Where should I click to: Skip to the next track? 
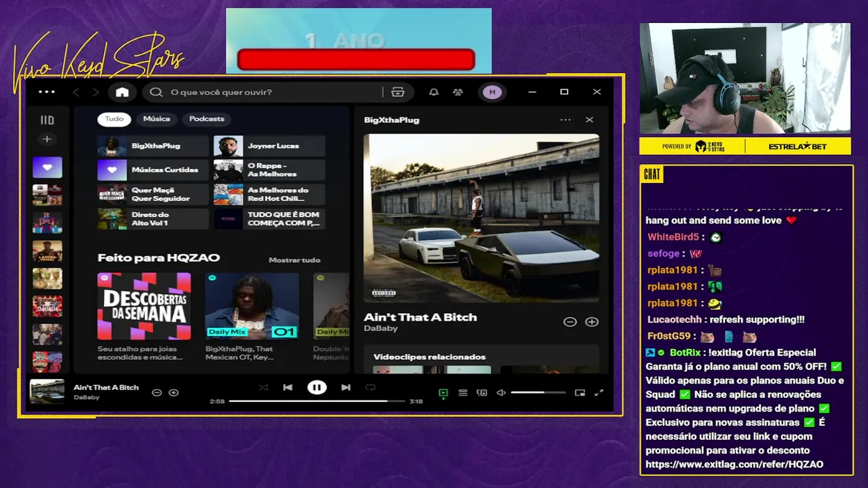346,388
